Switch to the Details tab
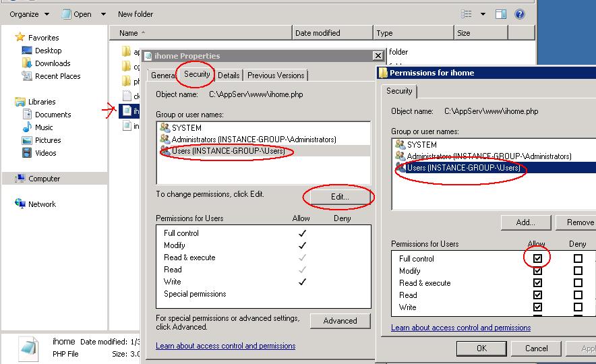 pos(229,75)
